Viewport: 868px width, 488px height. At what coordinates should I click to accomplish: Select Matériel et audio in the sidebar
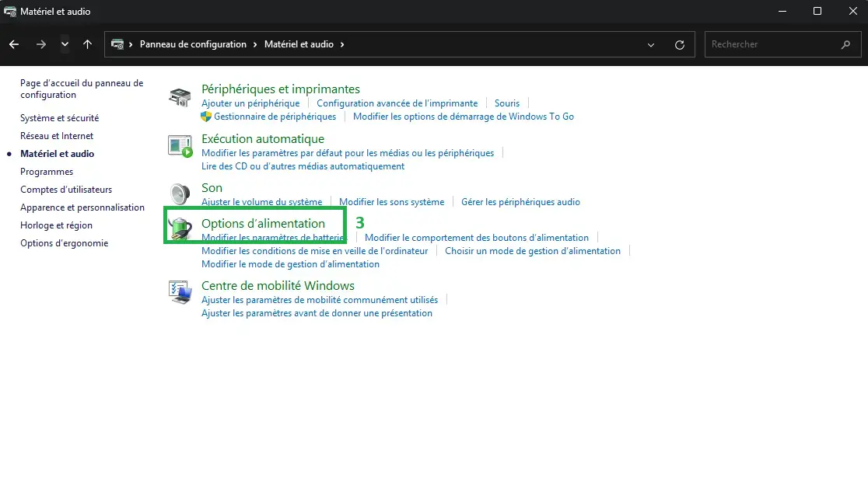coord(57,154)
